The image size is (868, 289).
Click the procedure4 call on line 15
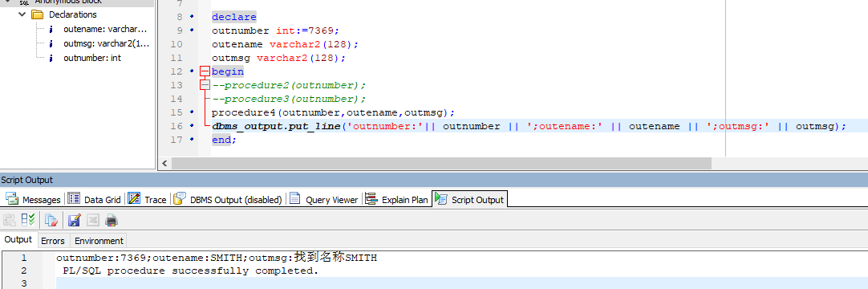333,112
